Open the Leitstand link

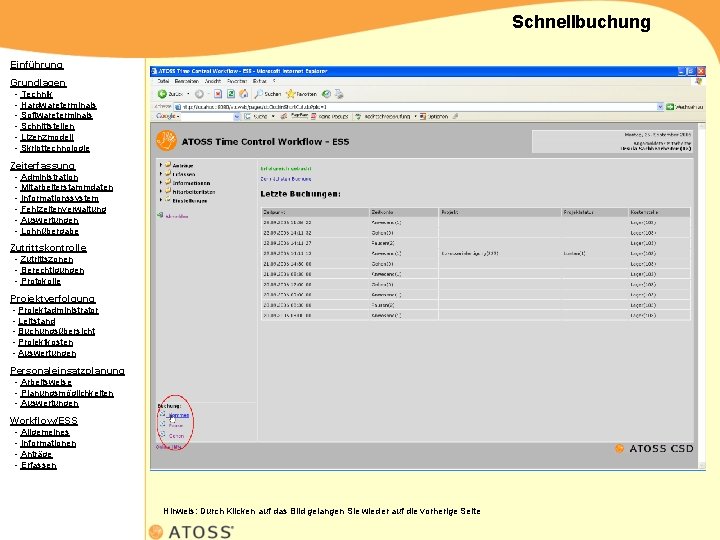37,321
